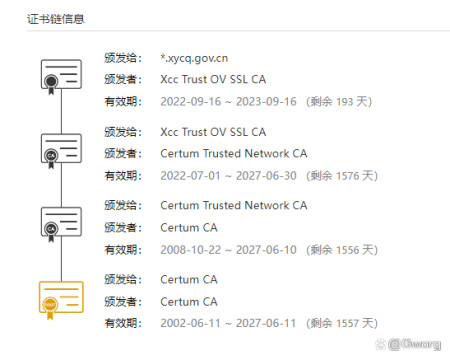Click validity 2022-09-16 ~ 2023-09-16
This screenshot has width=450, height=360.
pyautogui.click(x=228, y=101)
